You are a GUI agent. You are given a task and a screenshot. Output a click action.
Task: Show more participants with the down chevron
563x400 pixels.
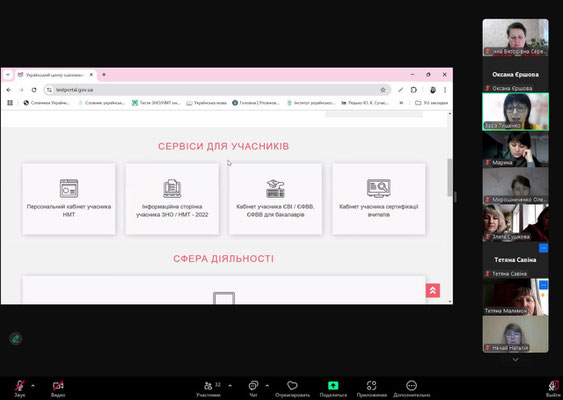coord(516,359)
